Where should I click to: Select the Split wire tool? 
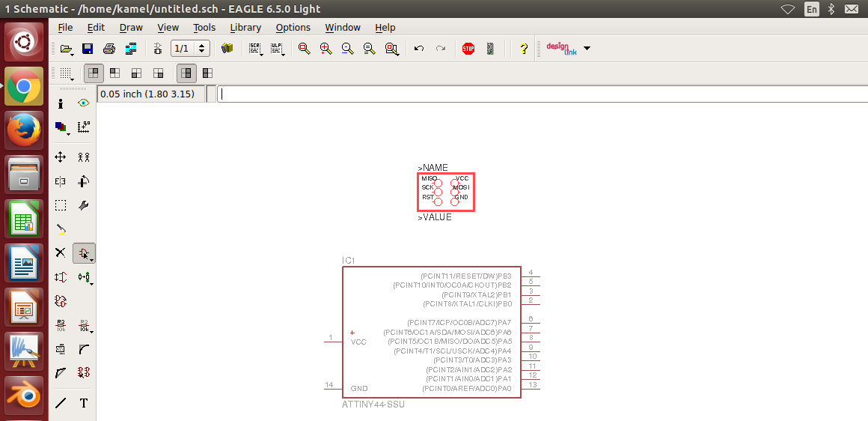coord(61,373)
